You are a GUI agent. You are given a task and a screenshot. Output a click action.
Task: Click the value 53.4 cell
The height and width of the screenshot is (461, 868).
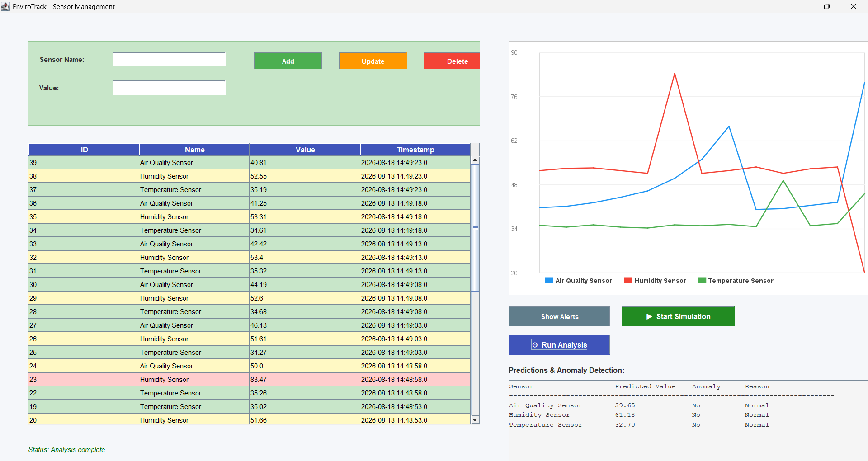pyautogui.click(x=305, y=258)
